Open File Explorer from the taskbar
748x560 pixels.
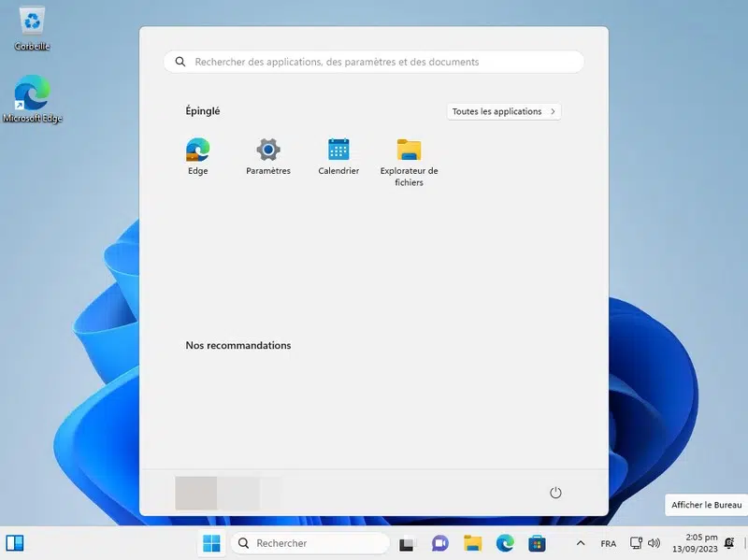473,543
